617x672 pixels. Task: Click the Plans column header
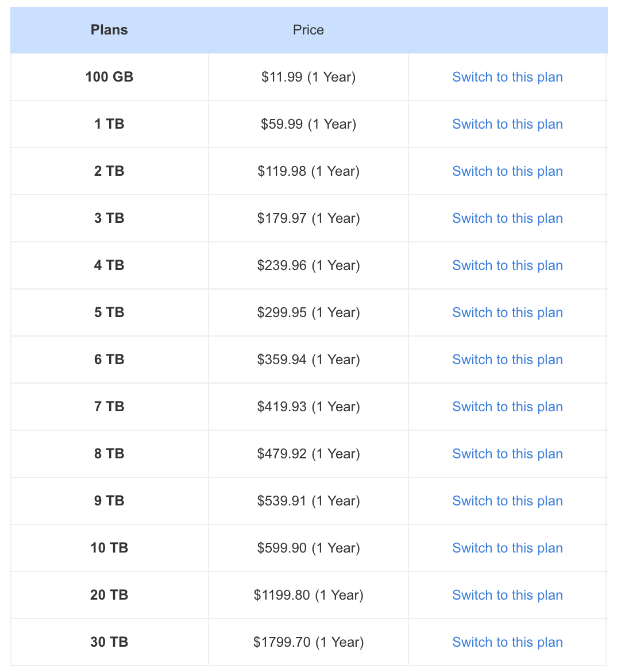coord(109,30)
